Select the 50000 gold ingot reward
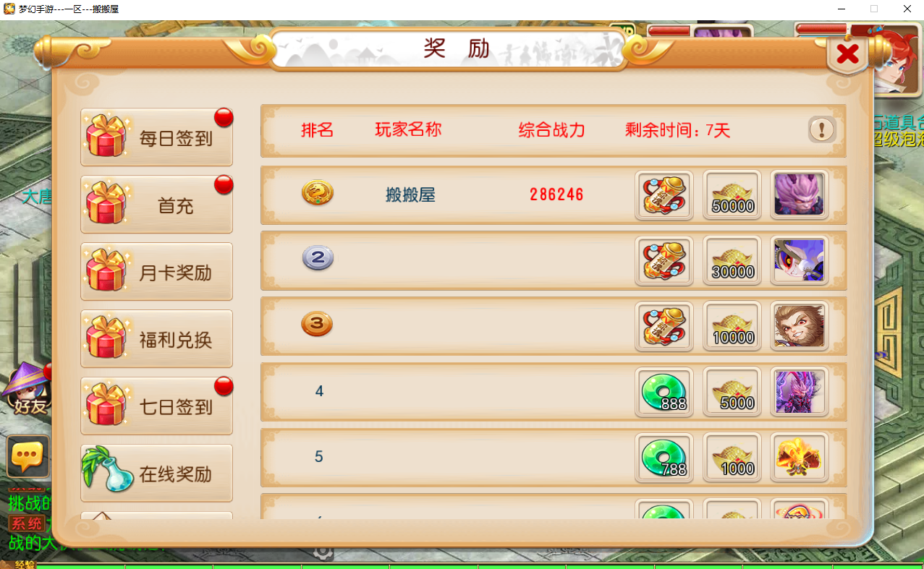 click(x=732, y=195)
